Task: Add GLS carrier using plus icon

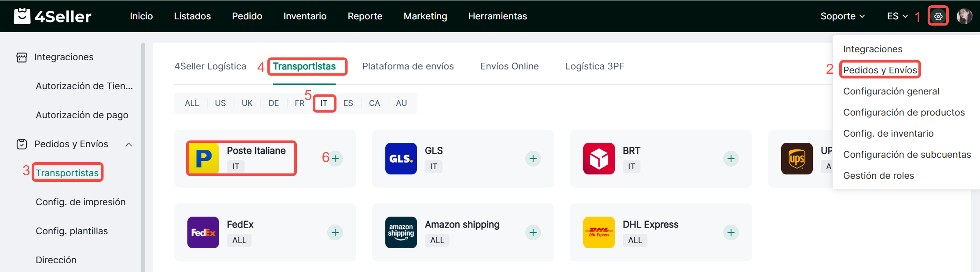Action: pyautogui.click(x=533, y=159)
